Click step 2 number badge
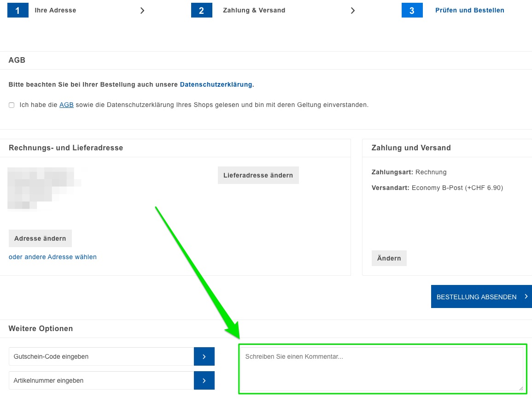Image resolution: width=532 pixels, height=403 pixels. coord(201,10)
